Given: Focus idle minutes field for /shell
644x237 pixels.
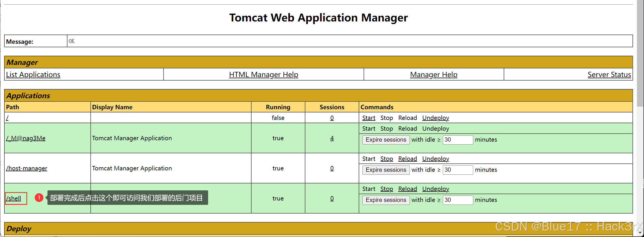Looking at the screenshot, I should pos(458,200).
